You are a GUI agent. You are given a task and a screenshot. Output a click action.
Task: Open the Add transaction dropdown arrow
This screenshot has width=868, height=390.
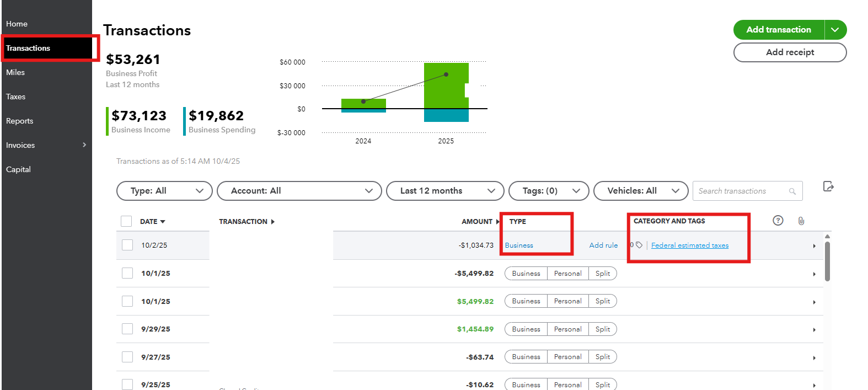[835, 30]
